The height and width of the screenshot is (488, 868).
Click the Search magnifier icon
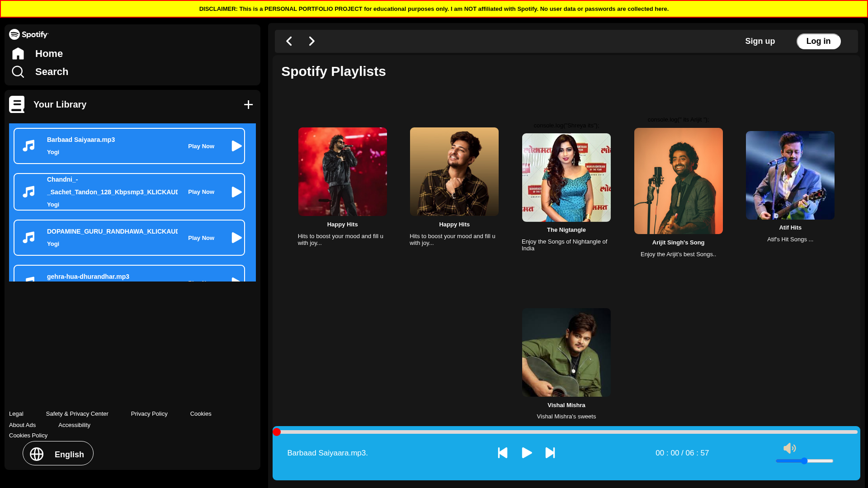pyautogui.click(x=18, y=72)
